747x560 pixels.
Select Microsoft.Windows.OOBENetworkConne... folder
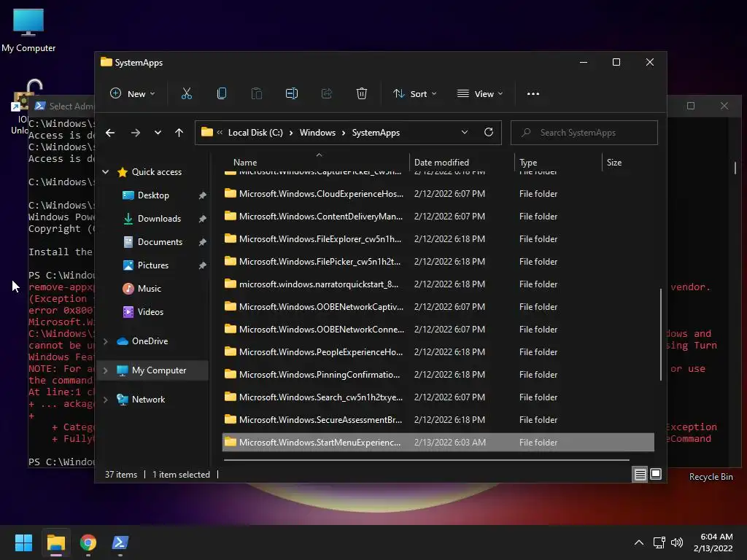[438, 330]
